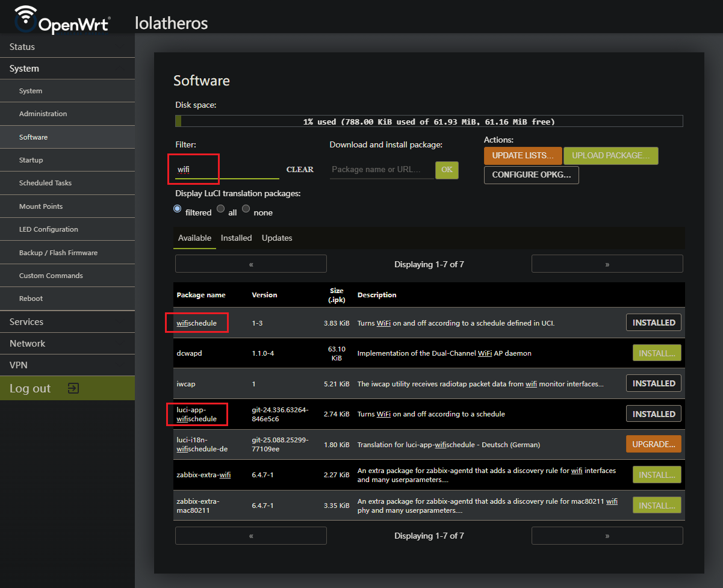Open Backup / Flash Firmware

click(67, 253)
